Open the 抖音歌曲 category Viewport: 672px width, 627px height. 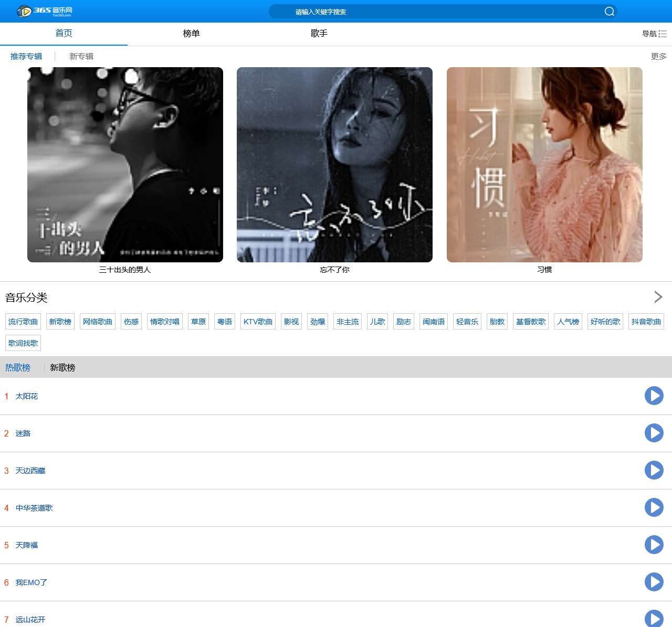coord(646,322)
